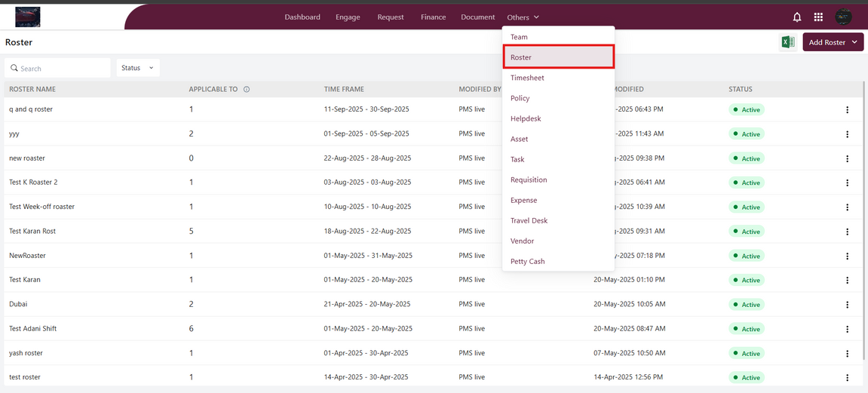This screenshot has width=868, height=393.
Task: Click the vertical scrollbar of roster table
Action: click(863, 226)
